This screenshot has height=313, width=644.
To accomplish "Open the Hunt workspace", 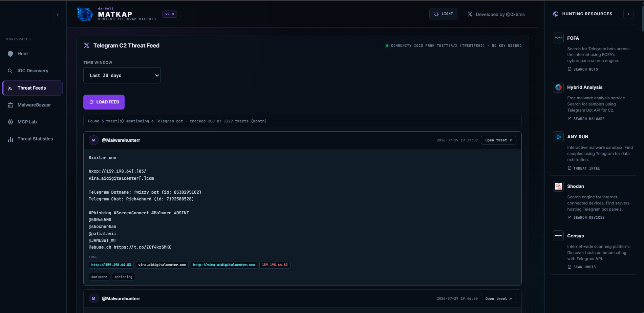I will tap(33, 54).
